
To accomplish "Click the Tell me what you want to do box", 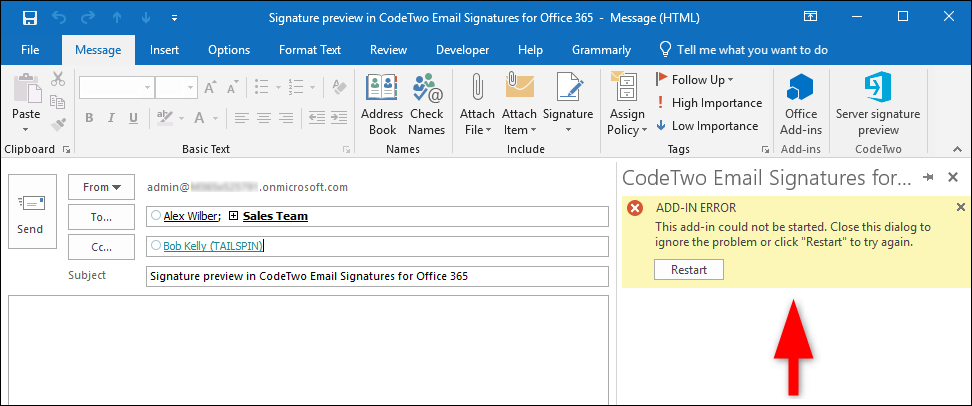I will point(743,50).
